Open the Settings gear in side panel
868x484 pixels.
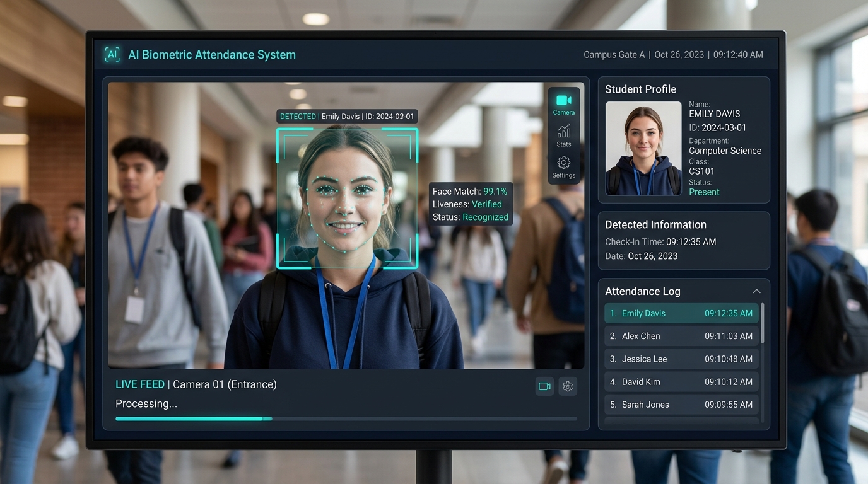(564, 163)
